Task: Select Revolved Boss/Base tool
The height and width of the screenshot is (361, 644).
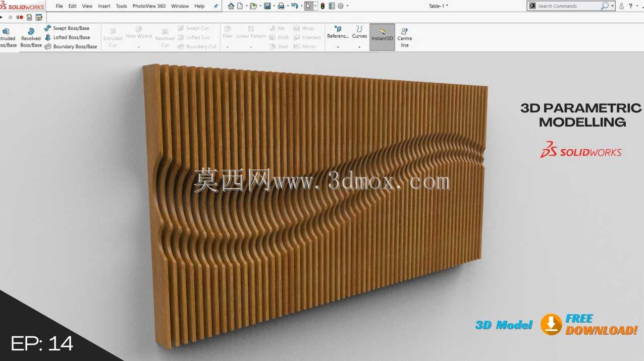Action: 31,37
